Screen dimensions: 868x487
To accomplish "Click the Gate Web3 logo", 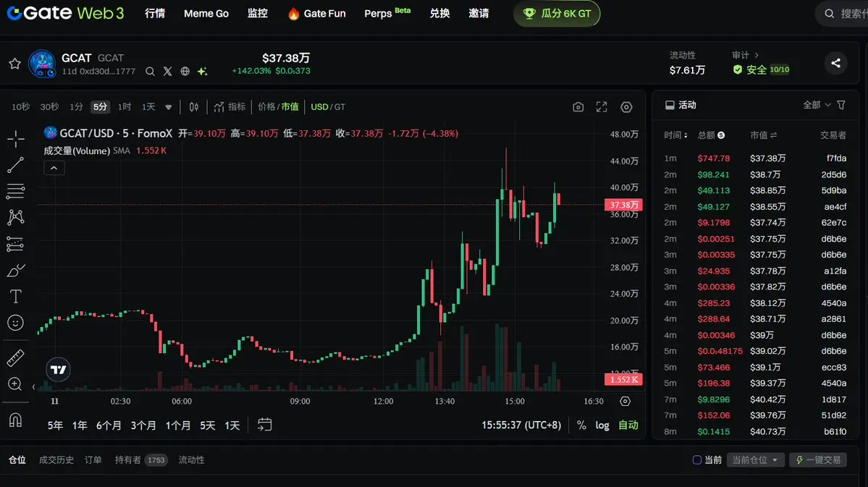I will [x=65, y=13].
